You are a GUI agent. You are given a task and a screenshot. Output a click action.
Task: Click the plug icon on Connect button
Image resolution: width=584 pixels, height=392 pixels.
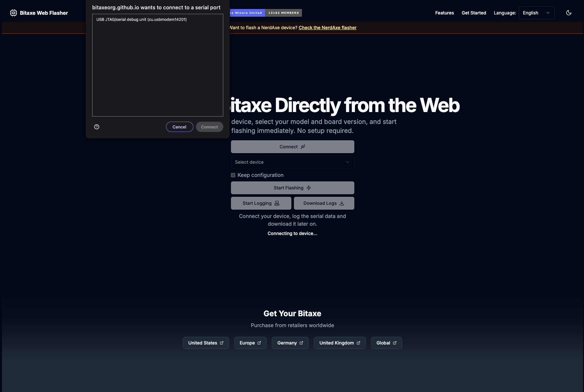point(303,147)
